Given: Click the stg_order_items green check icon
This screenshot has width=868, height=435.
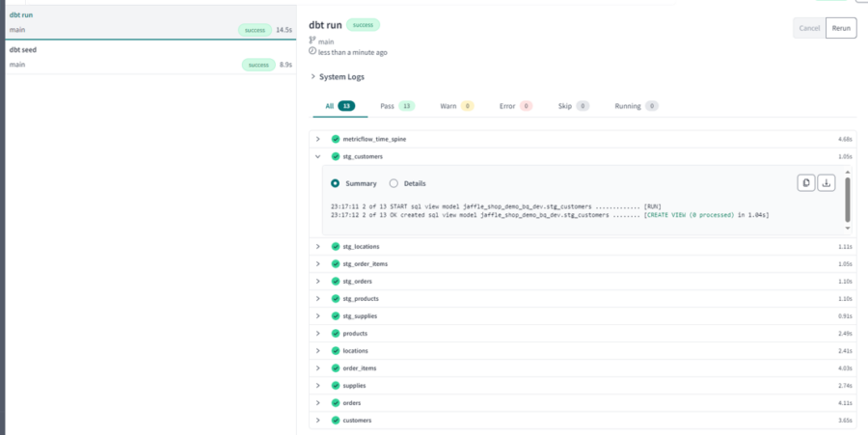Looking at the screenshot, I should pyautogui.click(x=336, y=264).
